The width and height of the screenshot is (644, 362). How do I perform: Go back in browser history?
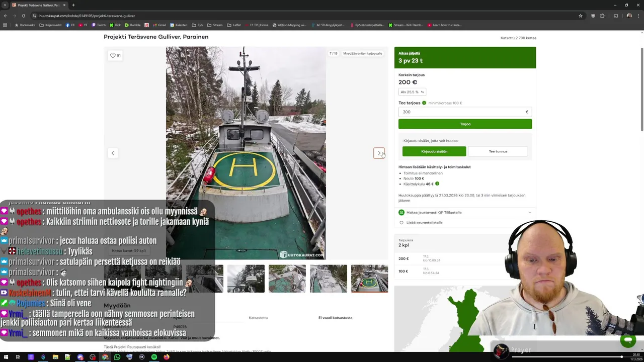(5, 16)
